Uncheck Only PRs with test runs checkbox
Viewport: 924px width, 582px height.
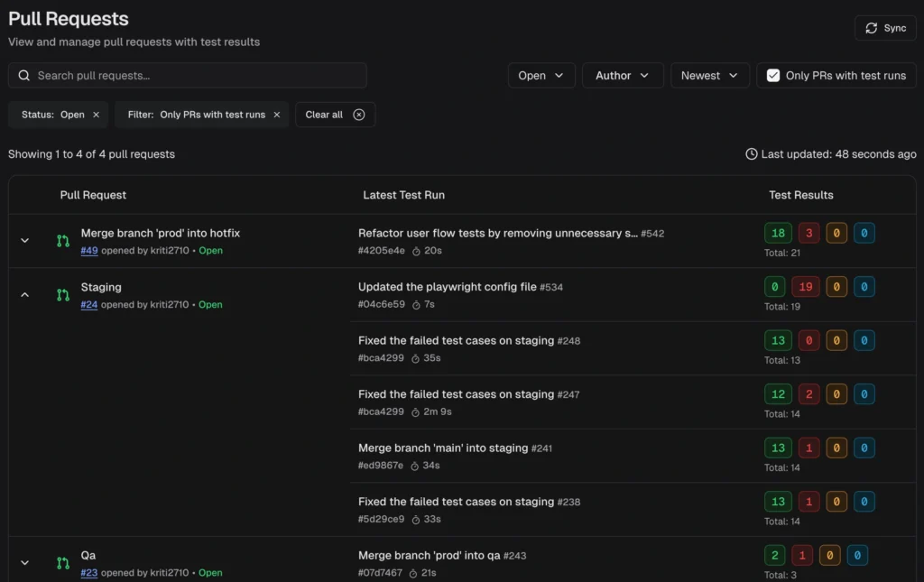point(773,76)
